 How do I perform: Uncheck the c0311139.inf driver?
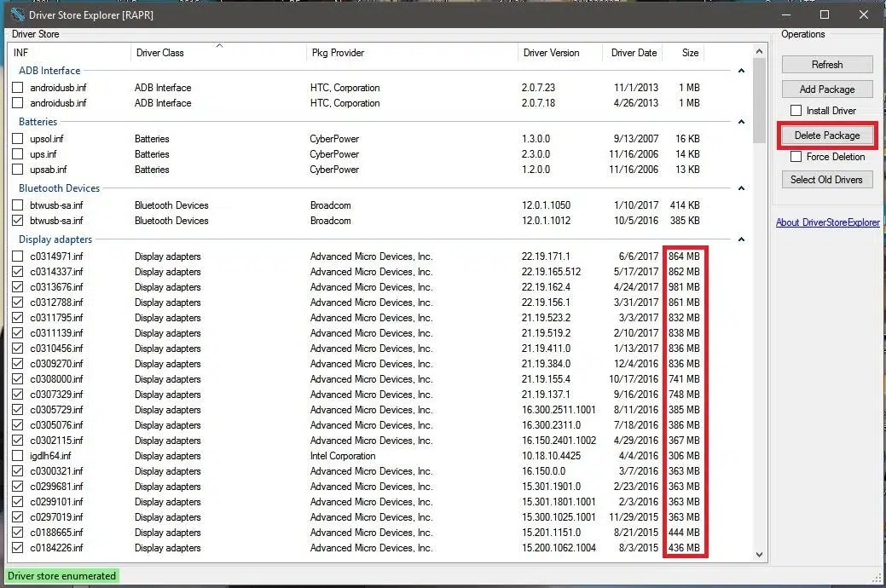coord(18,332)
